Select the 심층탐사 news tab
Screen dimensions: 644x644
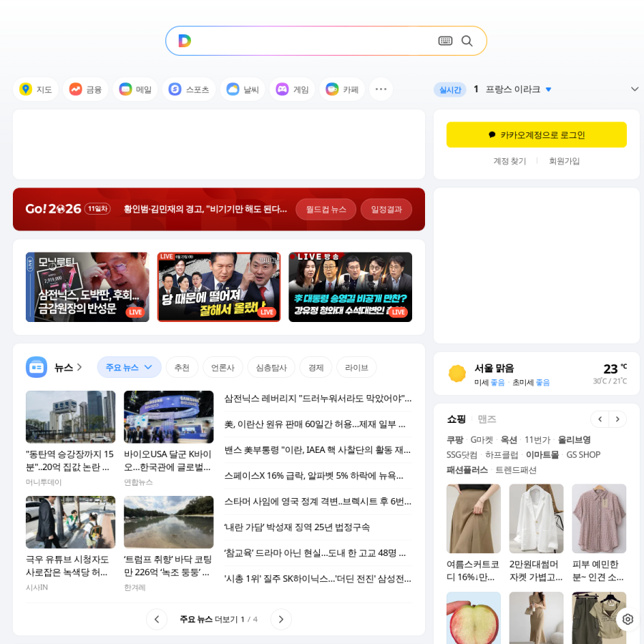click(x=271, y=367)
